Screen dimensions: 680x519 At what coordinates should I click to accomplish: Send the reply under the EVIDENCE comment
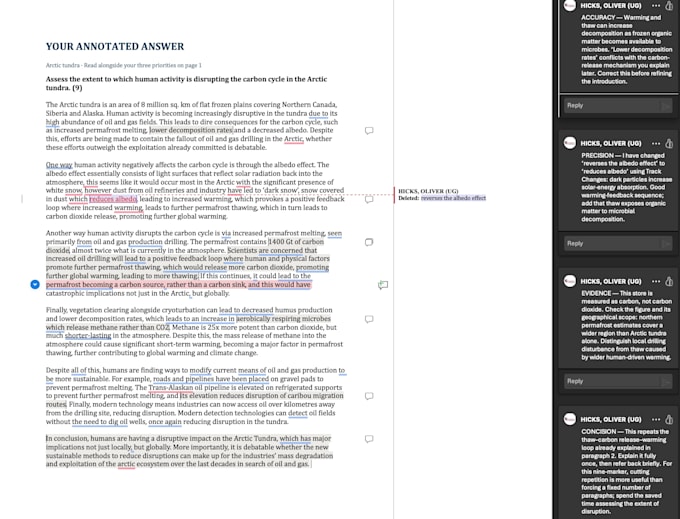click(666, 381)
